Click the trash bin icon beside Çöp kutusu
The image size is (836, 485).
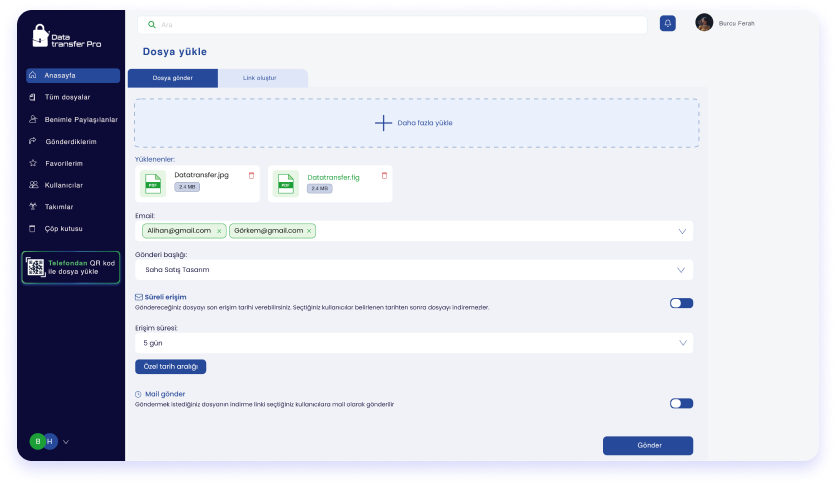(x=32, y=229)
